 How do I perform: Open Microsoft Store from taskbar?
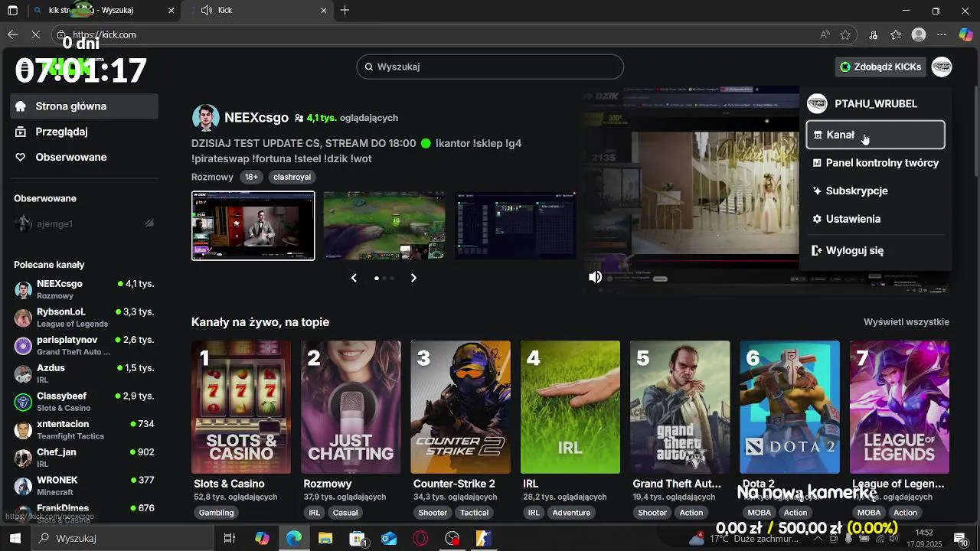tap(357, 538)
